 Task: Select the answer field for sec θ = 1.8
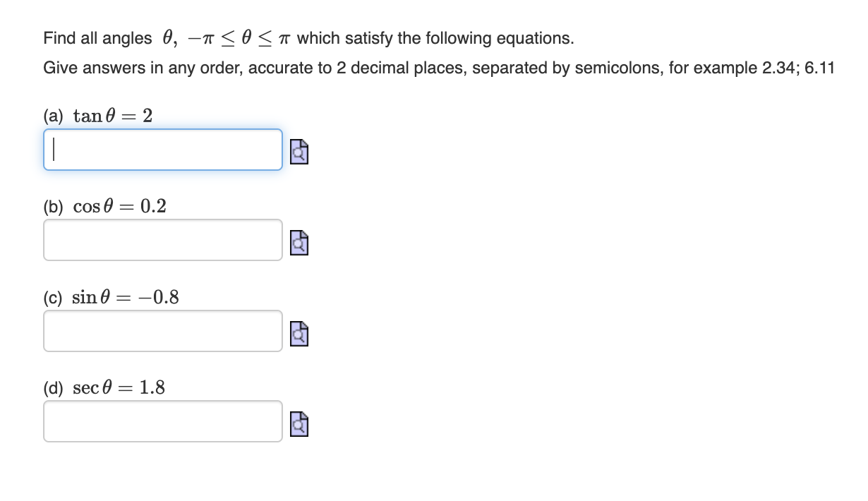(162, 421)
